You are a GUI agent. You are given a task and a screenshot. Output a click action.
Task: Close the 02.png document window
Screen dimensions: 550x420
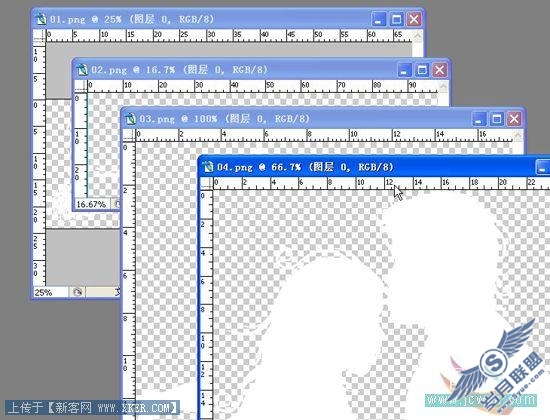tap(439, 70)
